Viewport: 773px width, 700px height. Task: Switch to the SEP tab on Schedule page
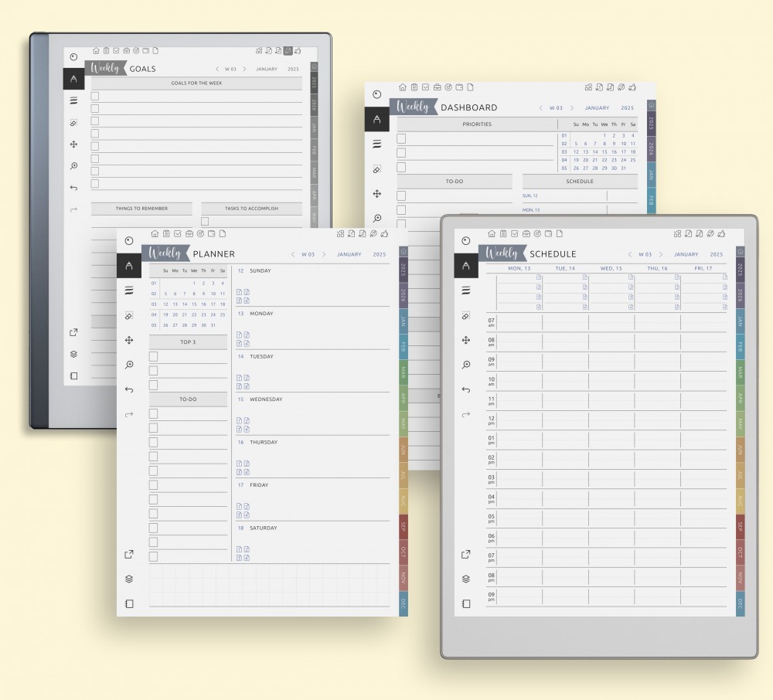[740, 526]
